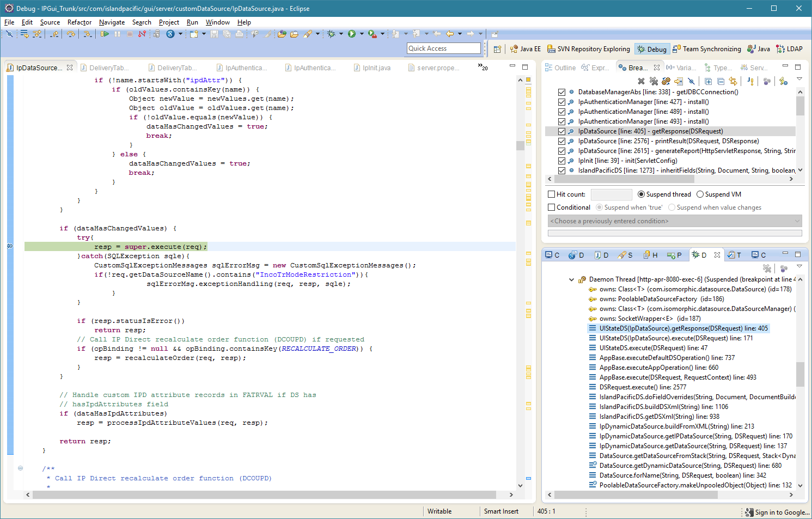
Task: Click Show Breakpoints Supported by Selected Target
Action: (x=666, y=81)
